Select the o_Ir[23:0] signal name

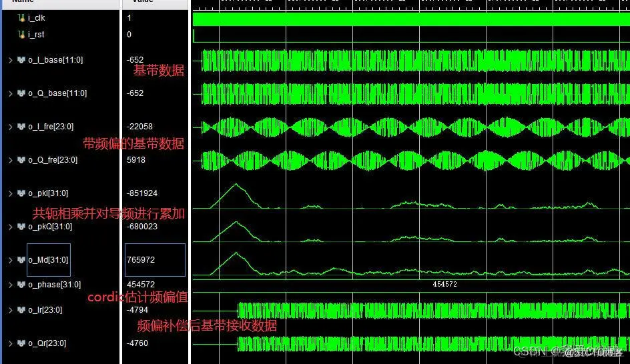[x=45, y=310]
